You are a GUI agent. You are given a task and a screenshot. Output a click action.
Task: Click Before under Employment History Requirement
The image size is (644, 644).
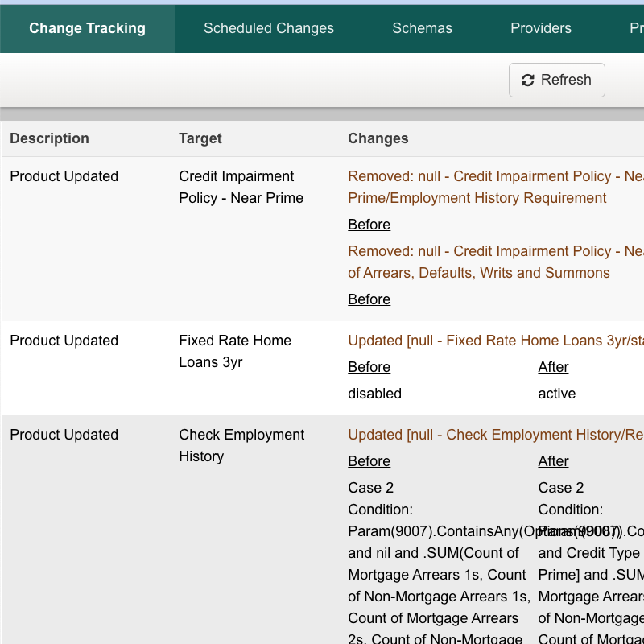369,225
